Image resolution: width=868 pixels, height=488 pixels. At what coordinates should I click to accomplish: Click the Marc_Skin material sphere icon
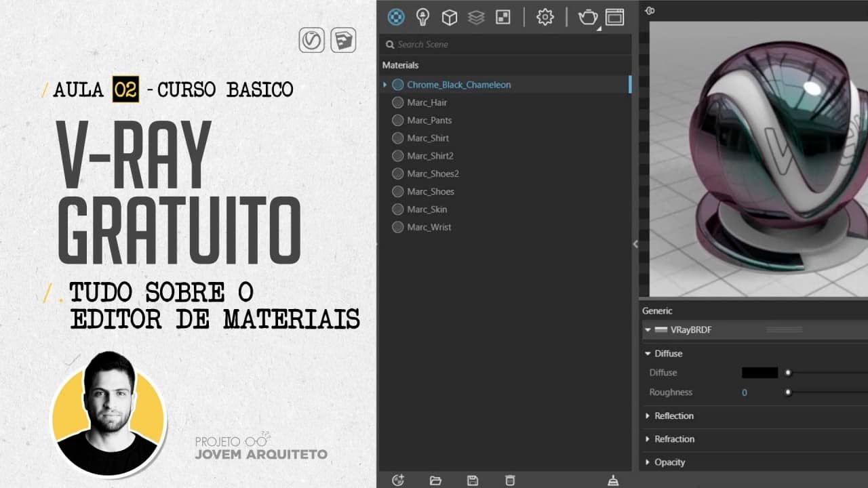398,209
